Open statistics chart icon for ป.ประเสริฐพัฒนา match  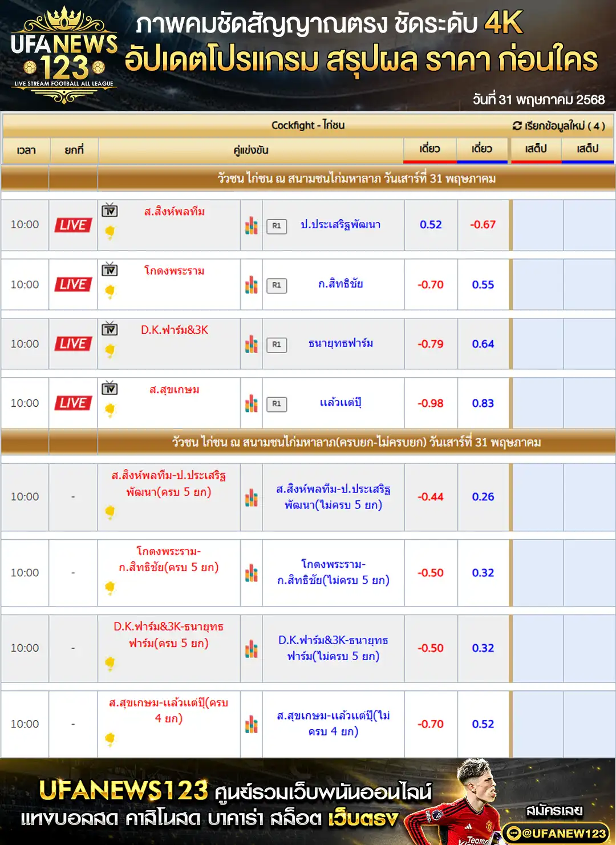point(252,225)
